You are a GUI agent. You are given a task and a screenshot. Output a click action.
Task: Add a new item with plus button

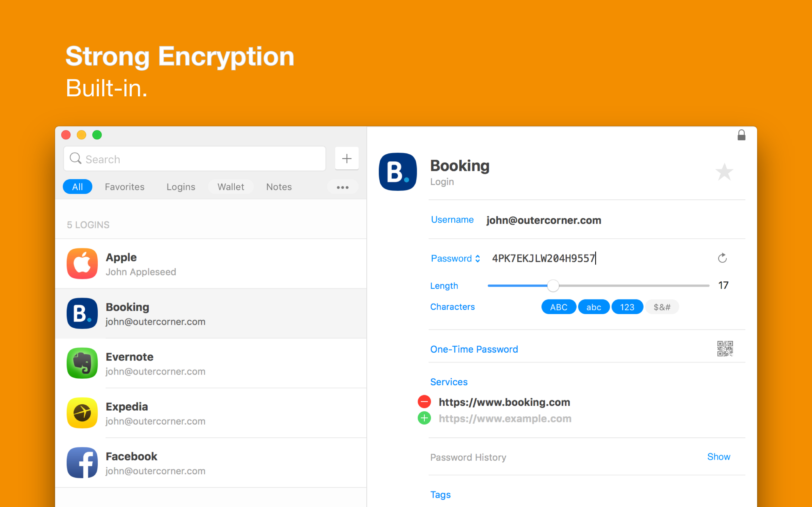[x=347, y=159]
